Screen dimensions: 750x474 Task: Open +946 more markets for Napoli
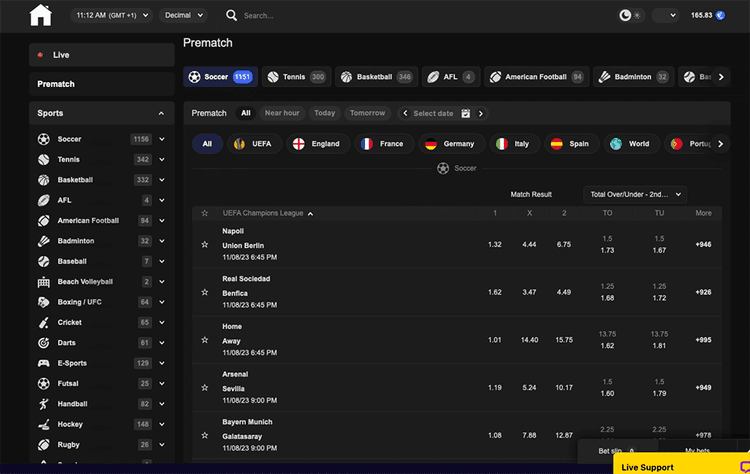coord(703,244)
